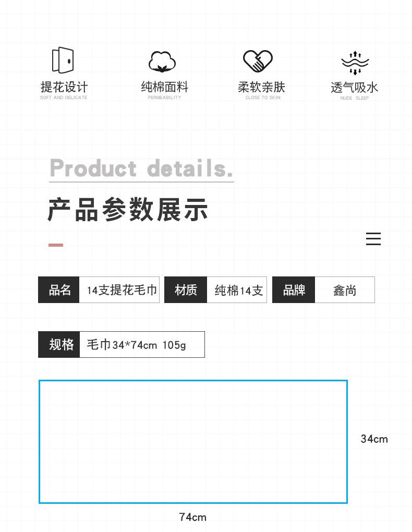Image resolution: width=412 pixels, height=532 pixels.
Task: Select the 提花设计 feature label
Action: tap(64, 87)
